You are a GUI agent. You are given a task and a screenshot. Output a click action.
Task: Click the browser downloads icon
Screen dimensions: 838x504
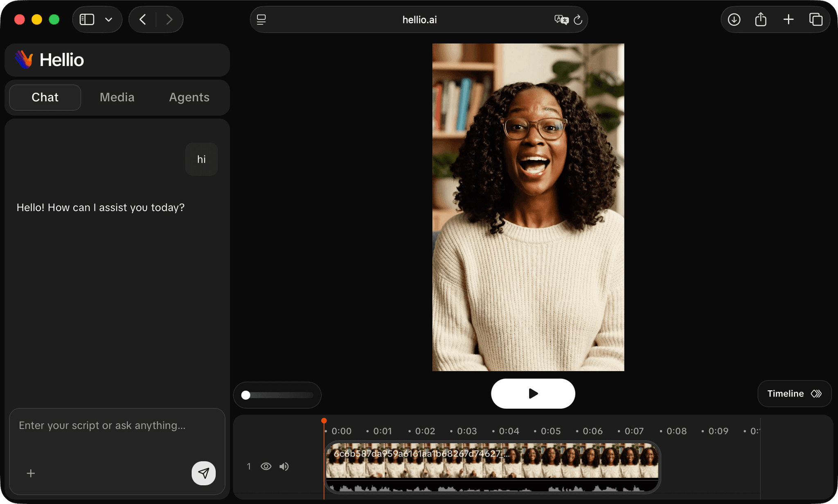pos(734,20)
